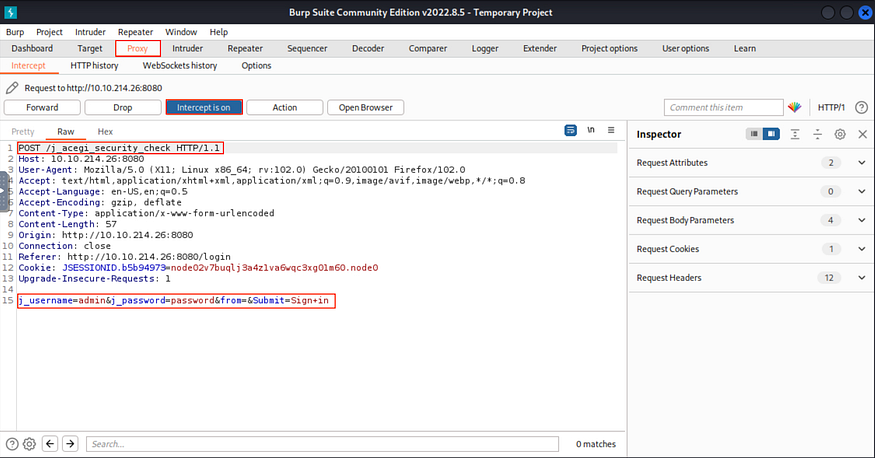The width and height of the screenshot is (875, 458).
Task: Click the Inspector collapse all sections icon
Action: [x=818, y=134]
